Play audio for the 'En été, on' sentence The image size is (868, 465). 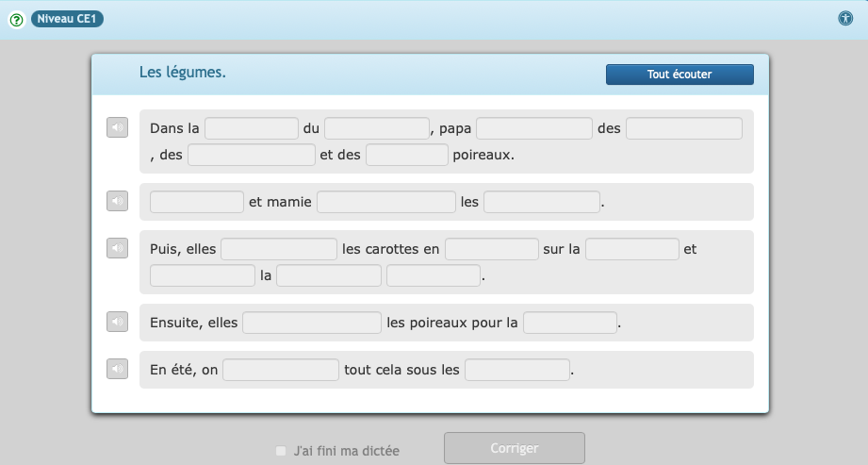[117, 369]
